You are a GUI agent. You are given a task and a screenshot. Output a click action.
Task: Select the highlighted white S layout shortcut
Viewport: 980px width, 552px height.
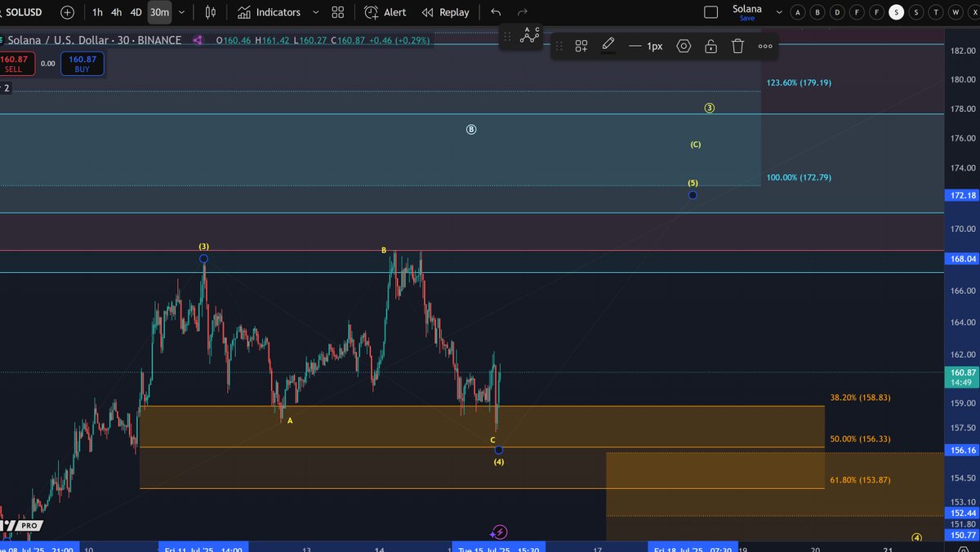point(897,12)
